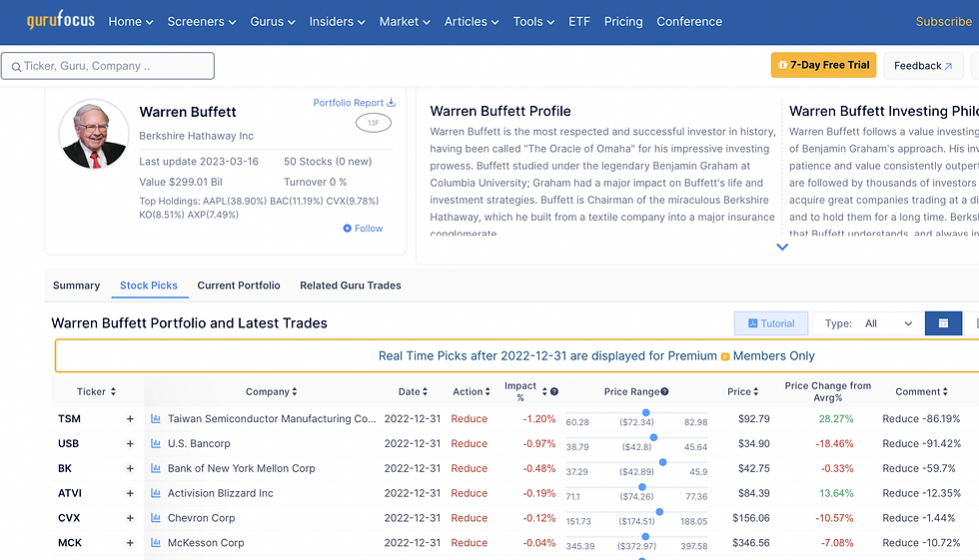Viewport: 979px width, 560px height.
Task: Click the search magnifier icon
Action: pyautogui.click(x=16, y=67)
